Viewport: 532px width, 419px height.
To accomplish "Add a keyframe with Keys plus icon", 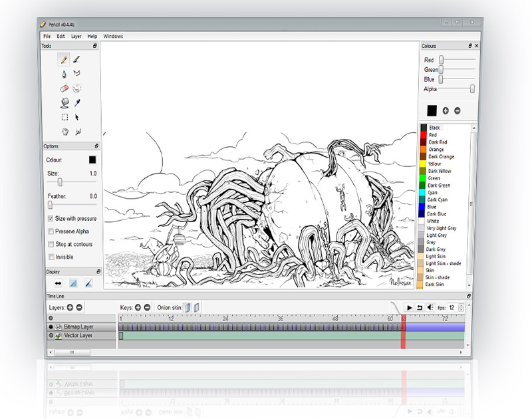I will pos(138,308).
